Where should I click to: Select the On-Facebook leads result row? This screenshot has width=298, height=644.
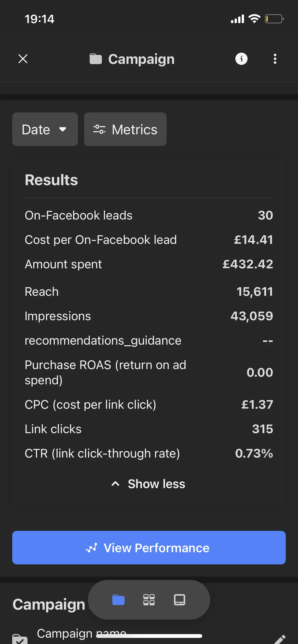tap(149, 215)
